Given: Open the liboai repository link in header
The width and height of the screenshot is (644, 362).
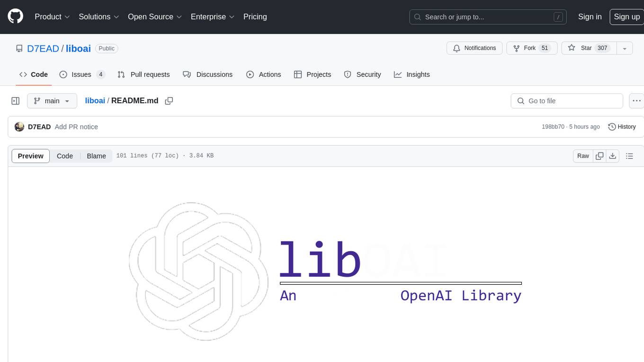Looking at the screenshot, I should point(78,48).
